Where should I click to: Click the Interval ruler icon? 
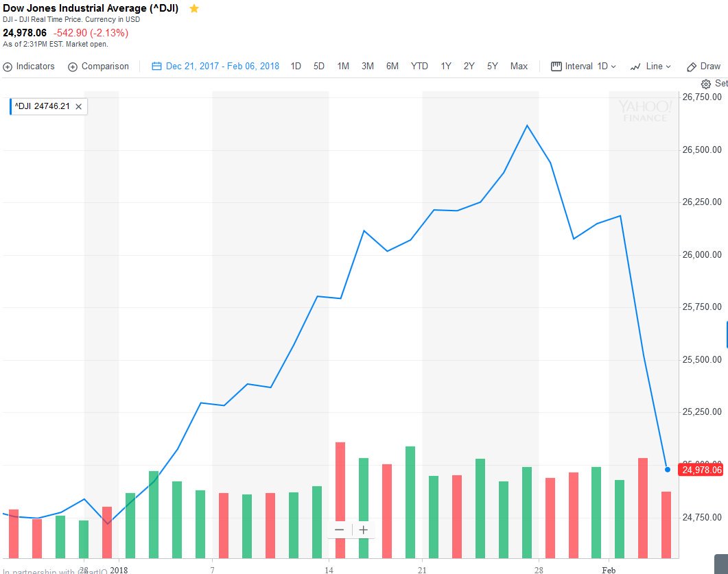coord(556,67)
